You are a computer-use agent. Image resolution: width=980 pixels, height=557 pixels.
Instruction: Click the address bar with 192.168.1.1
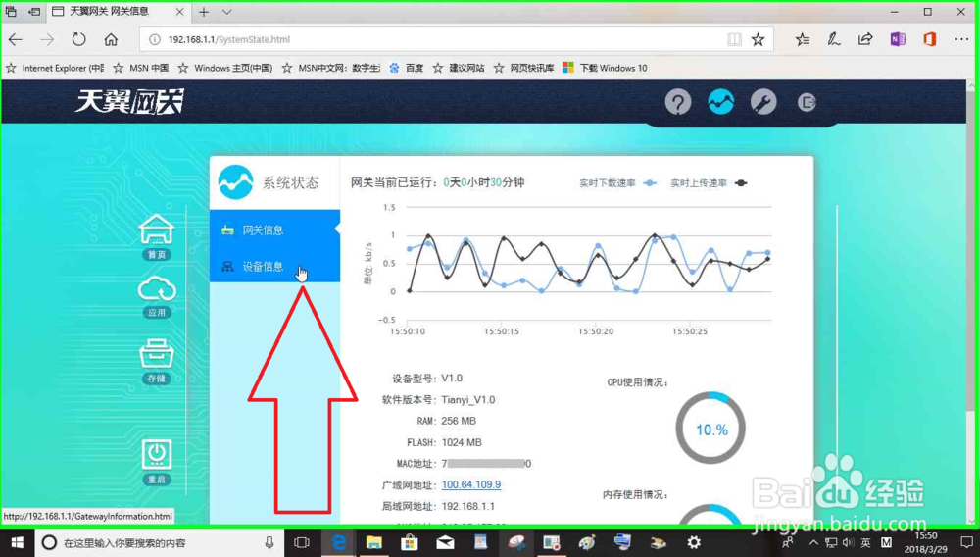pos(437,39)
